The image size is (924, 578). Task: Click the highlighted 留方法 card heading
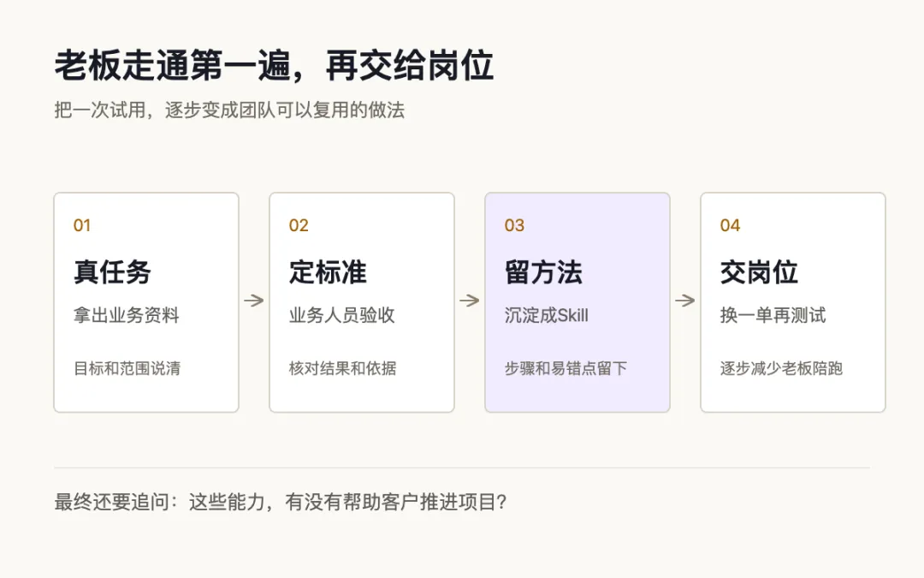point(543,272)
